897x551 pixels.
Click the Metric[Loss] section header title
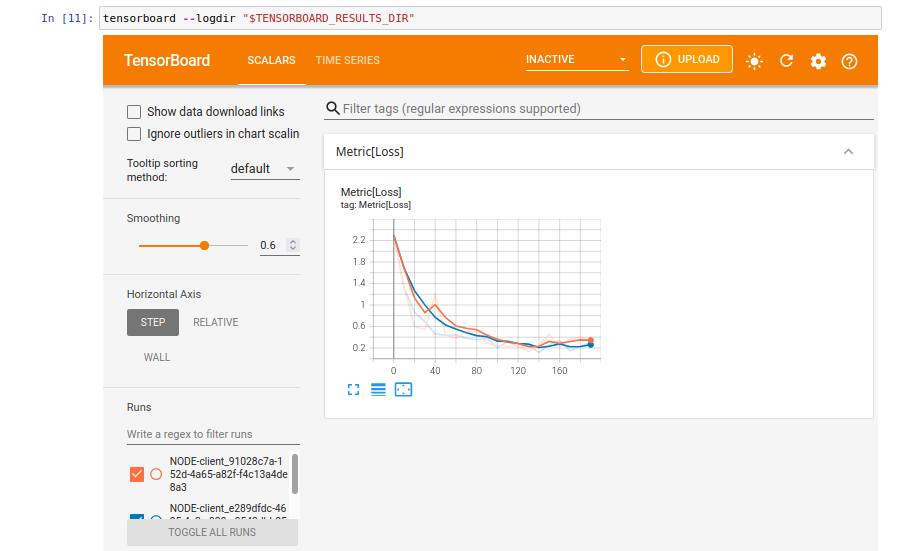(x=370, y=152)
